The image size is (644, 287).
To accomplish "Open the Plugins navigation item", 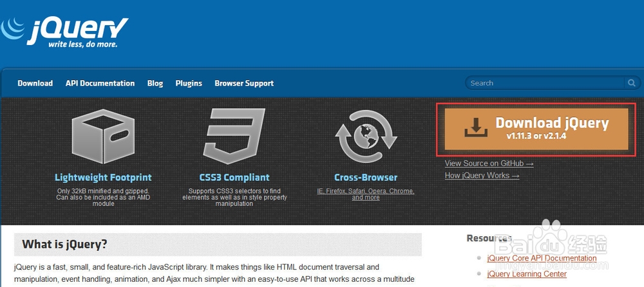I will coord(189,84).
